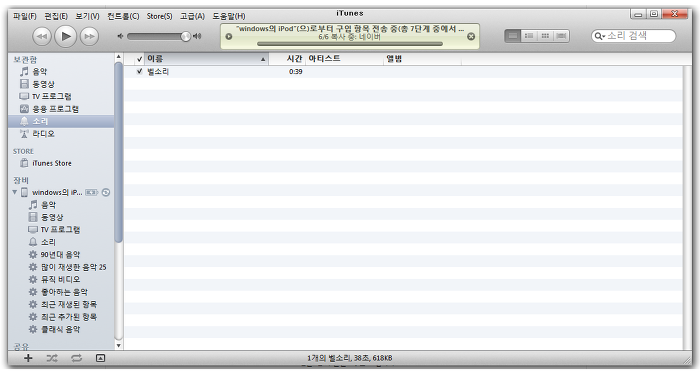The width and height of the screenshot is (700, 376).
Task: Open the 파일(F) menu
Action: coord(25,16)
